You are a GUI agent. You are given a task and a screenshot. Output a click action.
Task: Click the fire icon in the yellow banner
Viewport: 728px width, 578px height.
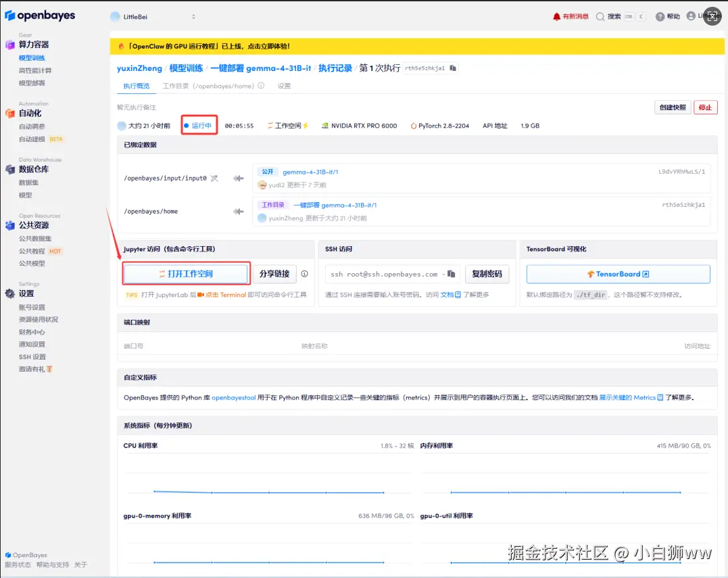[x=121, y=47]
